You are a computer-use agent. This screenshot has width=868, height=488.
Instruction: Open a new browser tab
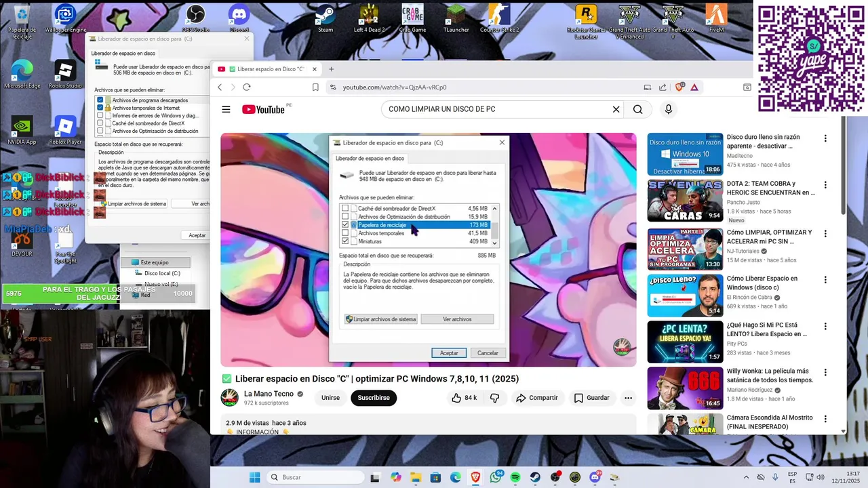point(331,69)
